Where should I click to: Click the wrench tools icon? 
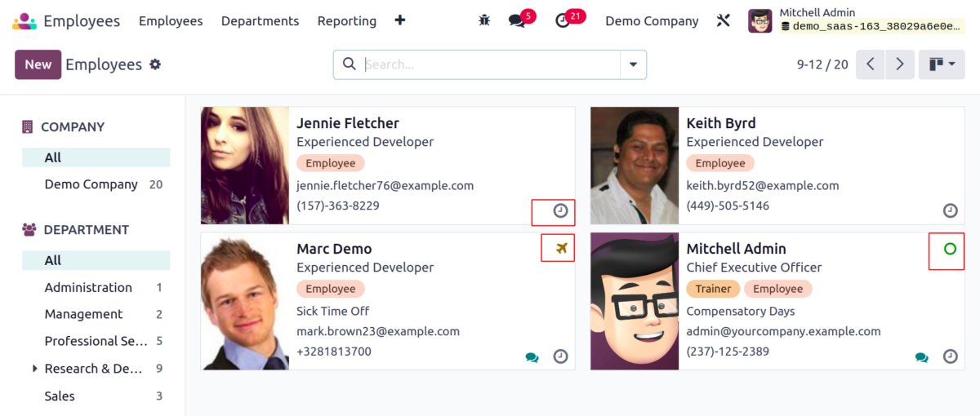point(723,21)
